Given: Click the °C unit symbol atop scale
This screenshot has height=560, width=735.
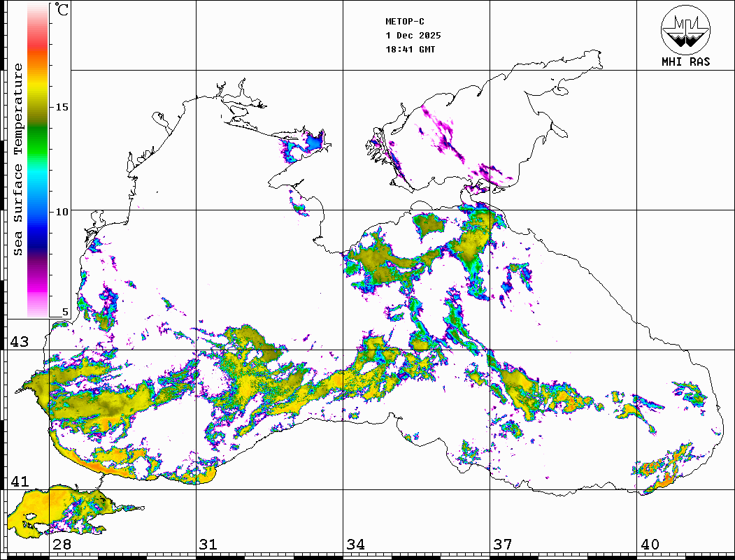Looking at the screenshot, I should 62,10.
